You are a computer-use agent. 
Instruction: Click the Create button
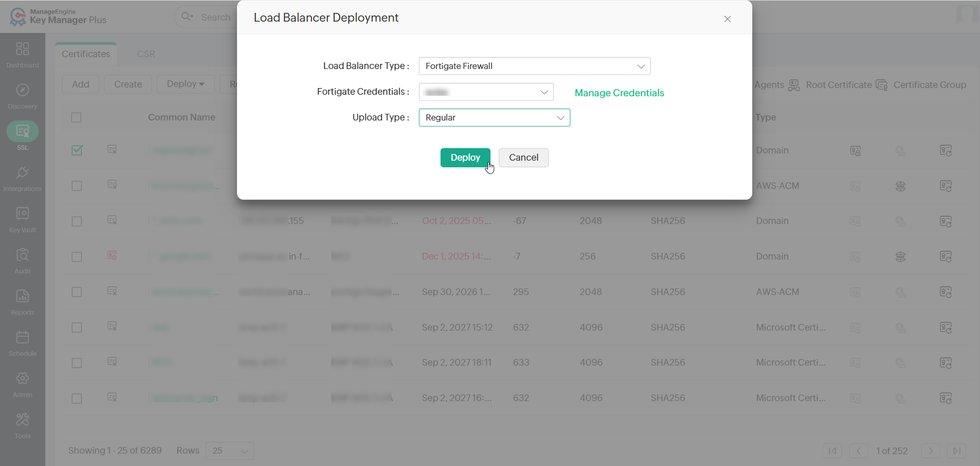click(x=128, y=84)
